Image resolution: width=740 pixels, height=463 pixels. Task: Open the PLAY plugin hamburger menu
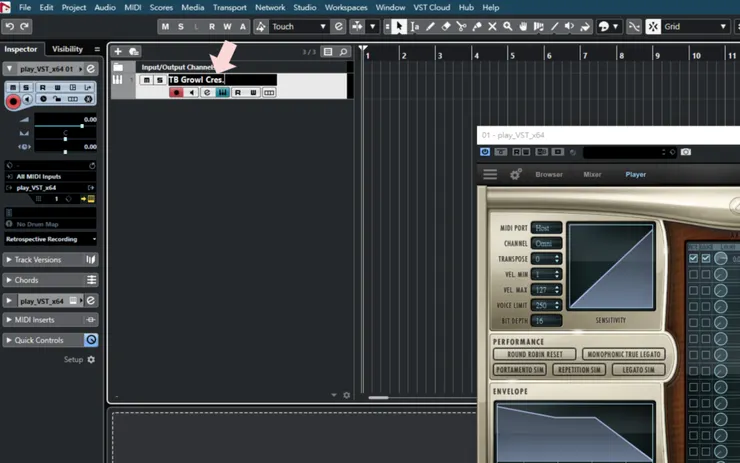(x=490, y=174)
